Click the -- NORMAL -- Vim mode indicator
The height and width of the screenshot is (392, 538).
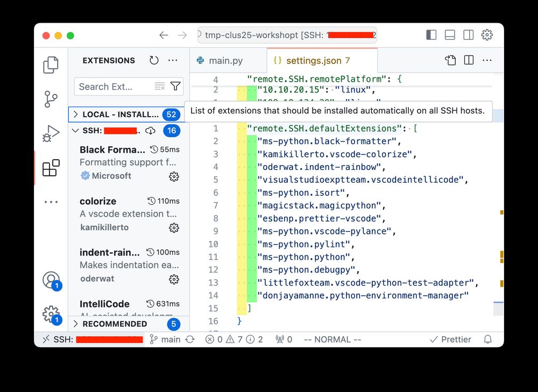point(332,339)
